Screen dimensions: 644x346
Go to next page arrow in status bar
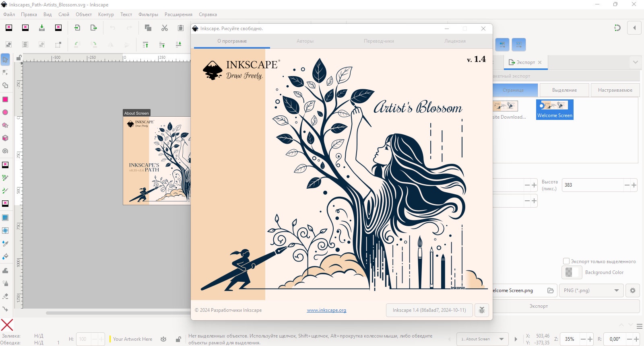pyautogui.click(x=516, y=339)
